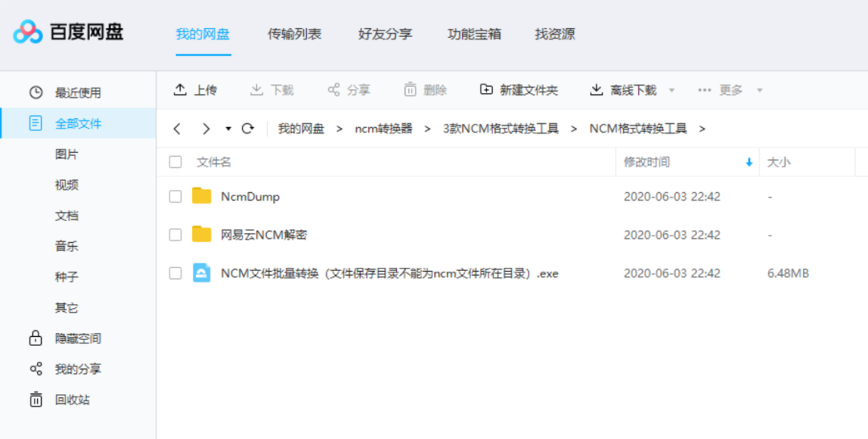The width and height of the screenshot is (868, 439).
Task: Click the NcmDump folder icon
Action: coord(202,196)
